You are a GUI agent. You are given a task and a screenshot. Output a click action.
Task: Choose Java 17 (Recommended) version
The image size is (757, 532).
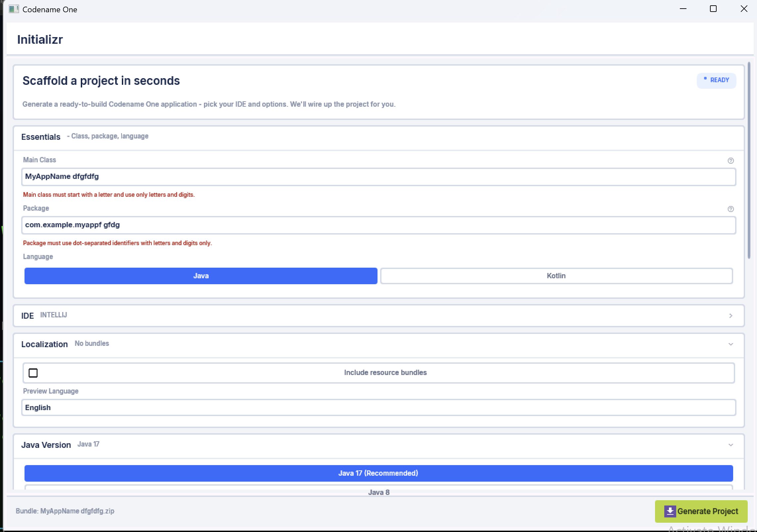tap(378, 473)
